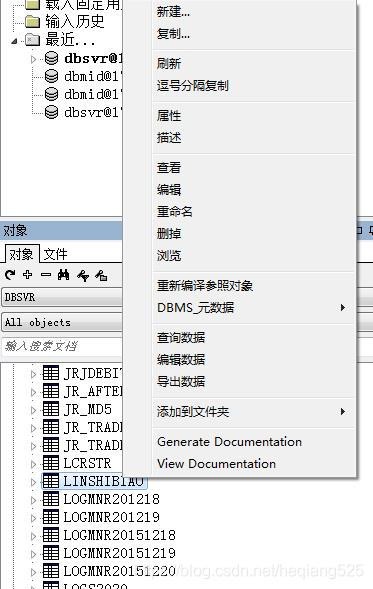Viewport: 373px width, 589px height.
Task: Click the database icon beside bold dbsvr connection
Action: point(51,58)
